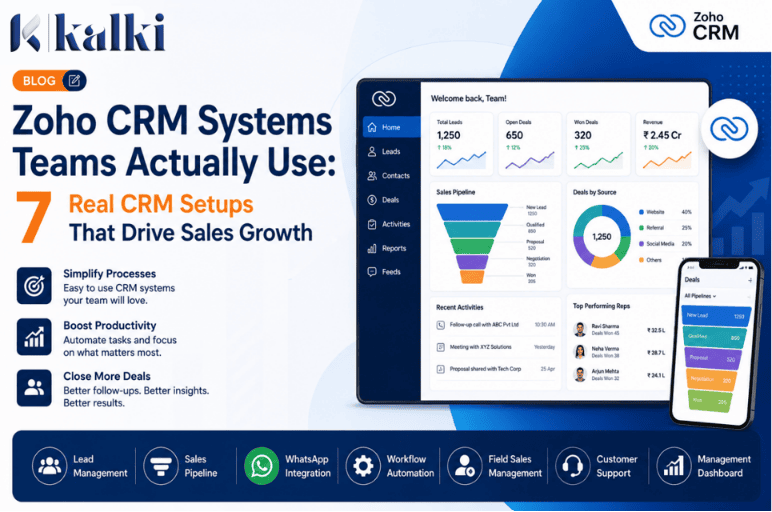Viewport: 772px width, 512px height.
Task: Click the Revenue ₹ 2.45 Cr card
Action: 667,144
